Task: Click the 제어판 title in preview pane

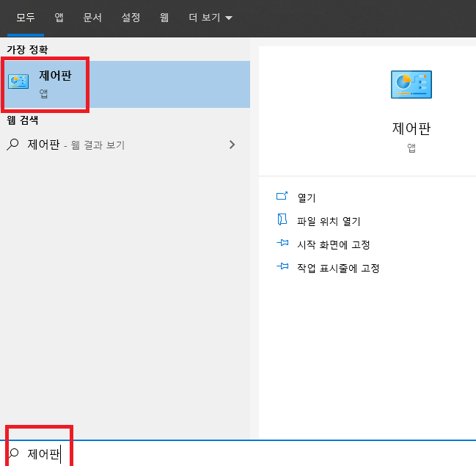Action: pyautogui.click(x=411, y=128)
